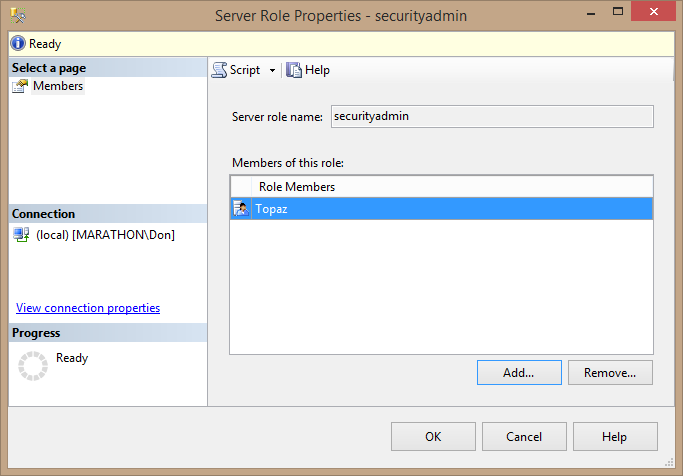Viewport: 683px width, 476px height.
Task: Click the Topaz login user icon
Action: pyautogui.click(x=241, y=208)
